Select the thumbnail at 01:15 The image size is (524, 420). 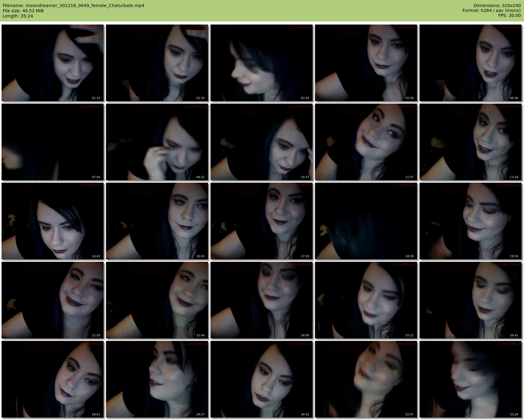tap(53, 63)
